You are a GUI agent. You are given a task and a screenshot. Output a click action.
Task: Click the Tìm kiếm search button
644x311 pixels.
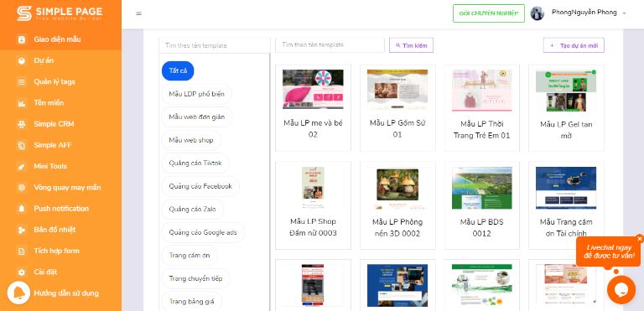coord(411,45)
